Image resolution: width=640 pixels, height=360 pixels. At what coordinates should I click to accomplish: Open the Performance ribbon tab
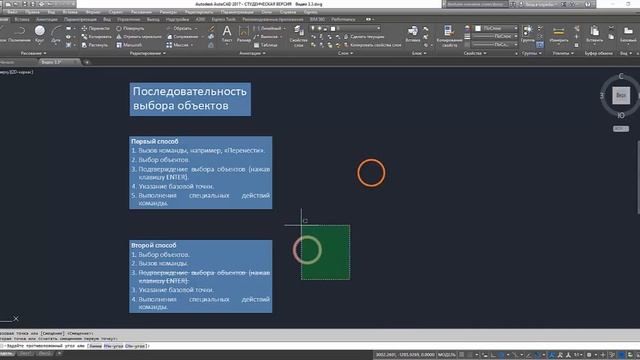343,19
